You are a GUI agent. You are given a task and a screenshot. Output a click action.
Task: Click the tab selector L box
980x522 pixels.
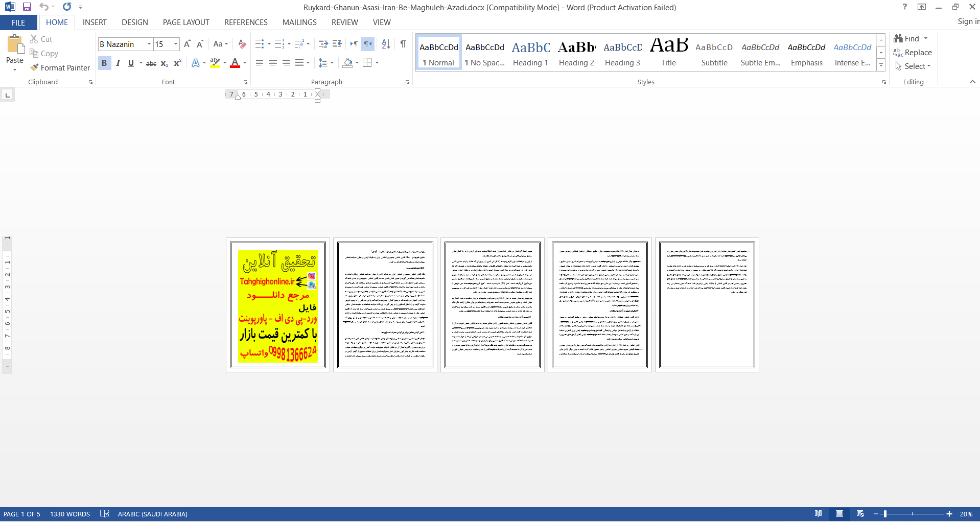tap(7, 95)
